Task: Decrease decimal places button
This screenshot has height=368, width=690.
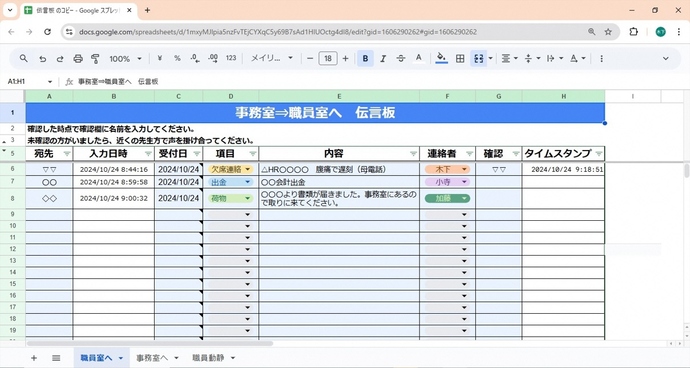Action: tap(195, 58)
